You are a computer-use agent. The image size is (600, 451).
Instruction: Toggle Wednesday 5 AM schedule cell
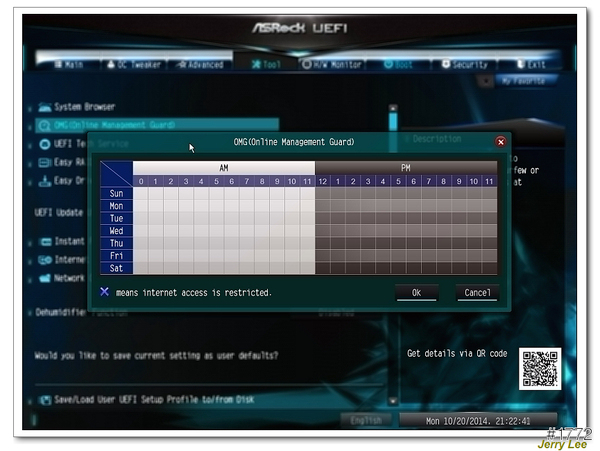coord(217,230)
